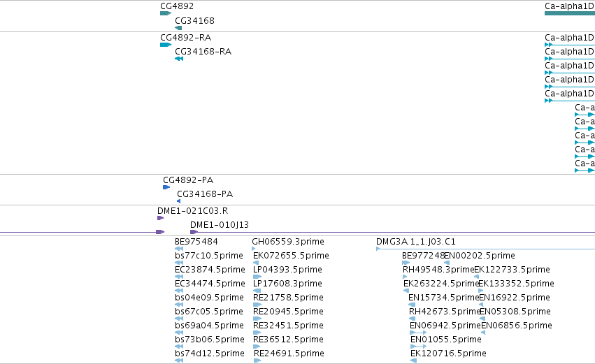The height and width of the screenshot is (364, 595).
Task: Select the CG34168 gene arrow glyph
Action: tap(178, 28)
